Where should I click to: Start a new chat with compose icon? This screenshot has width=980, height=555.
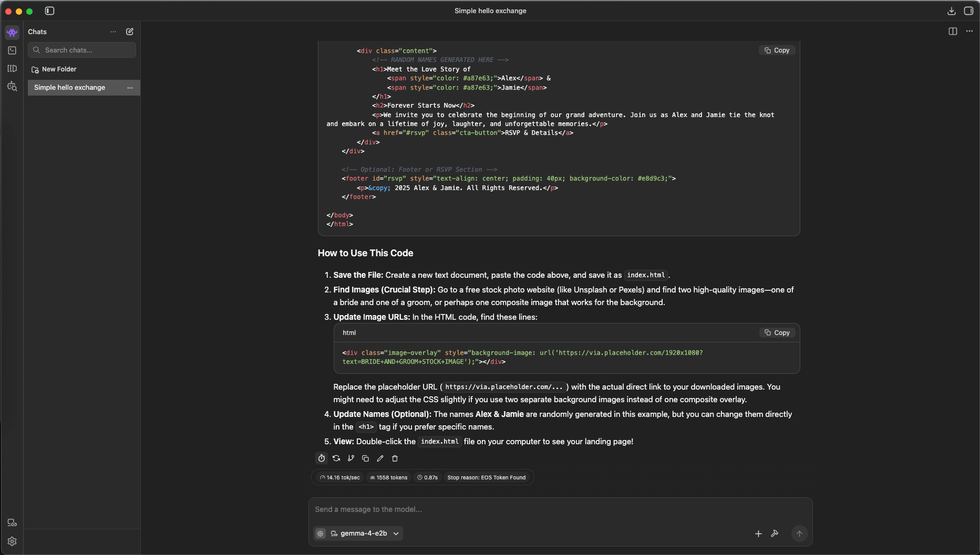click(x=130, y=32)
